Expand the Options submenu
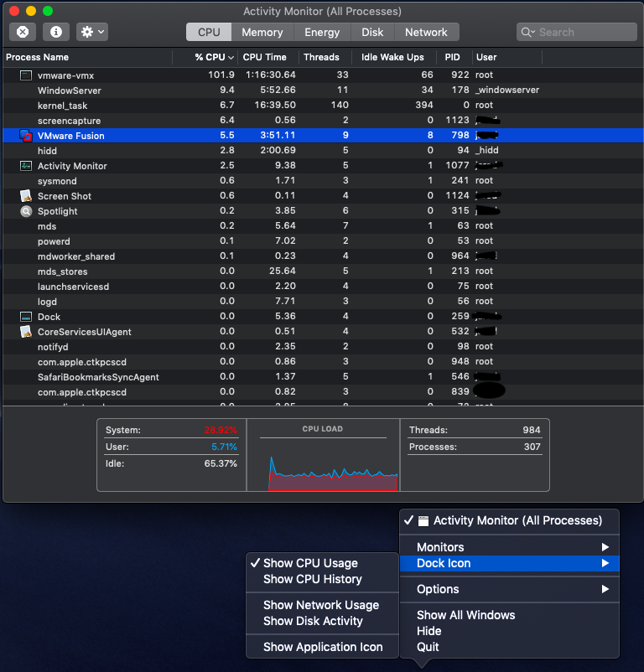Screen dimensions: 644x672 pos(509,589)
